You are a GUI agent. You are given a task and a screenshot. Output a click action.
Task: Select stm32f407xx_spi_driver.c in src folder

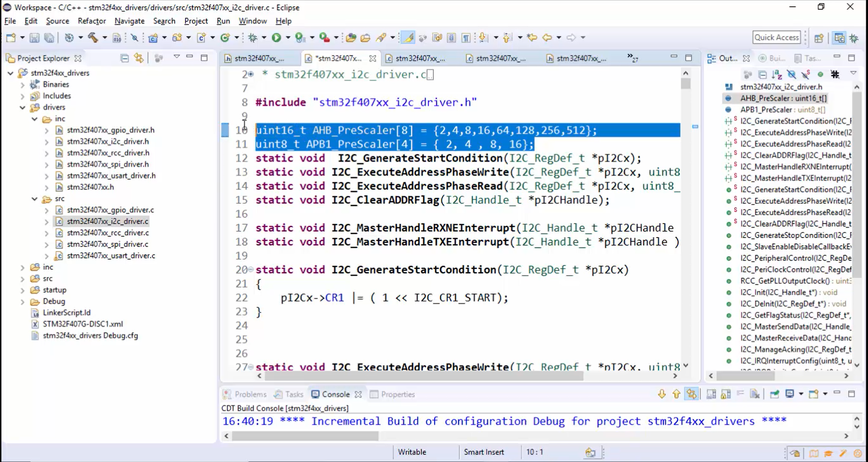coord(108,244)
